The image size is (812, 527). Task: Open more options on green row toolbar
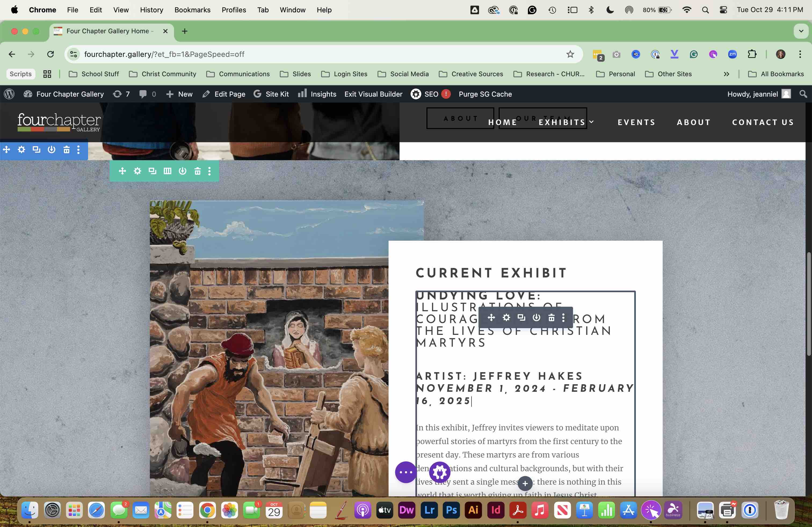coord(209,171)
